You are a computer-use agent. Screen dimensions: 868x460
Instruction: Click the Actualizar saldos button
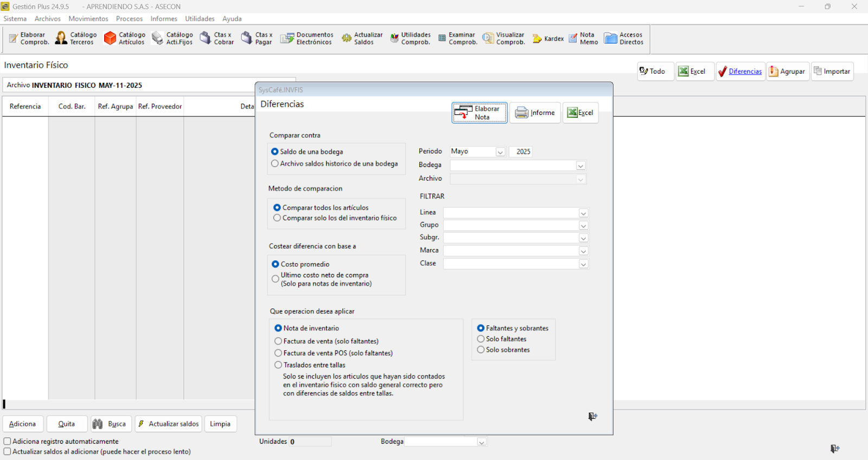pyautogui.click(x=168, y=424)
